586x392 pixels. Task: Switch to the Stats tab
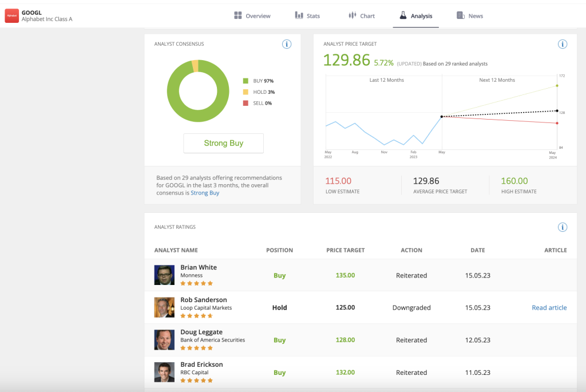click(307, 15)
